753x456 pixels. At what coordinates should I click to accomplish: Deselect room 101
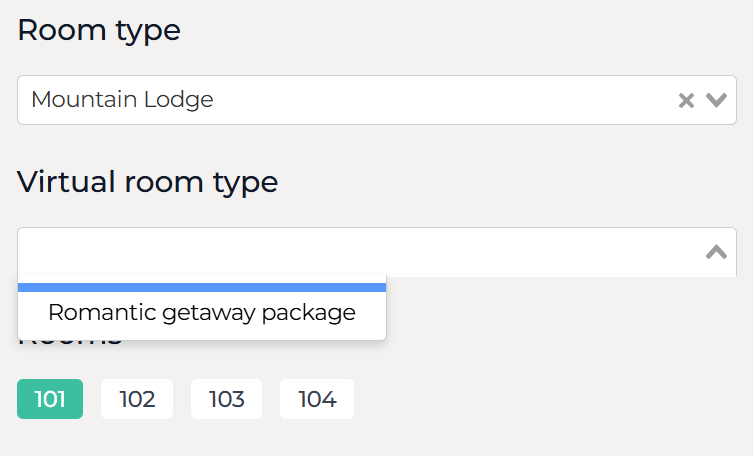click(50, 399)
